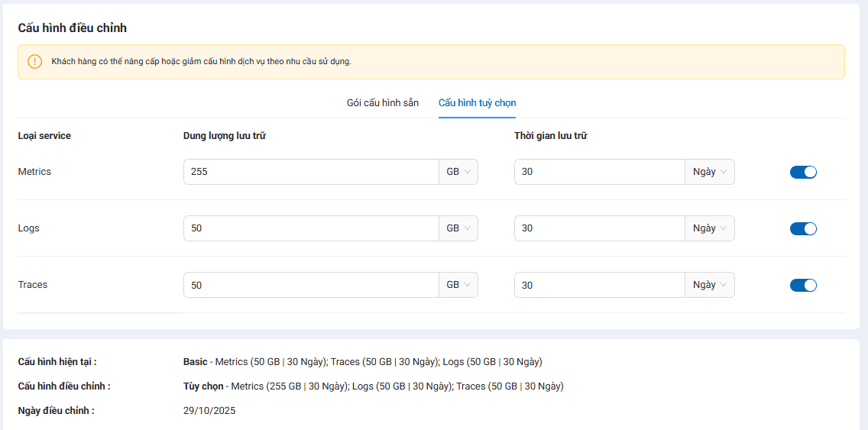Click the Metrics retention time input
868x430 pixels.
(599, 172)
